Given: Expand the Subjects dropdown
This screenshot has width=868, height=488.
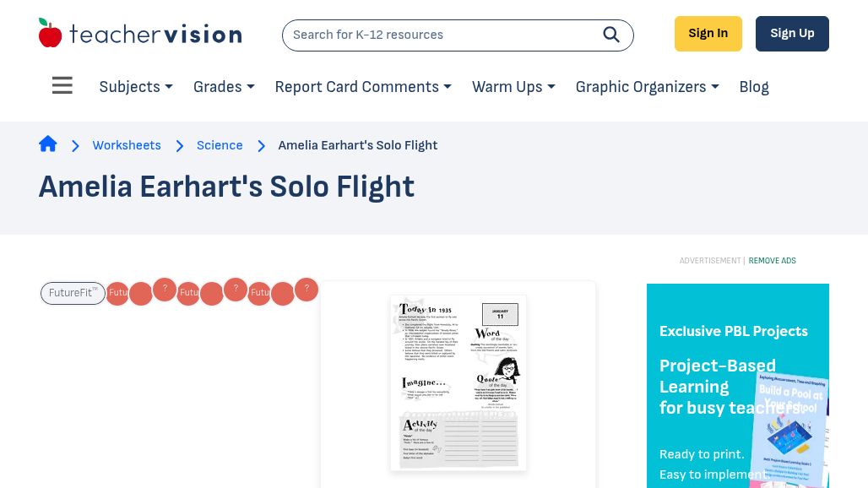Looking at the screenshot, I should 136,87.
